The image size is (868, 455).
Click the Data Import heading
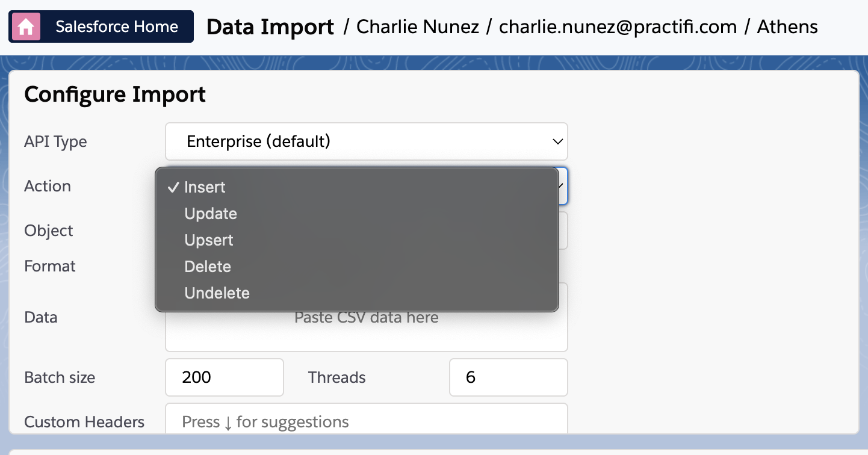click(x=270, y=27)
